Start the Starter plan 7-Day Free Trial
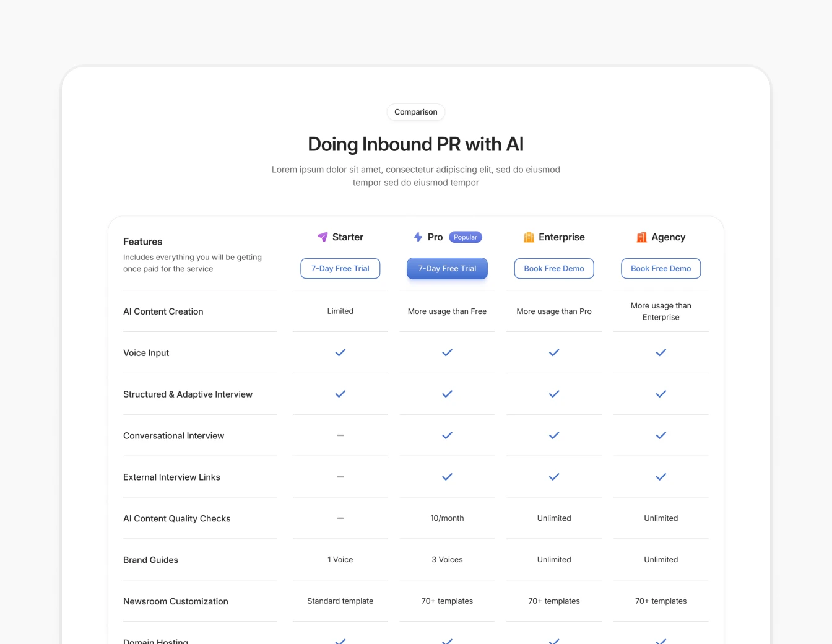The width and height of the screenshot is (832, 644). (340, 269)
